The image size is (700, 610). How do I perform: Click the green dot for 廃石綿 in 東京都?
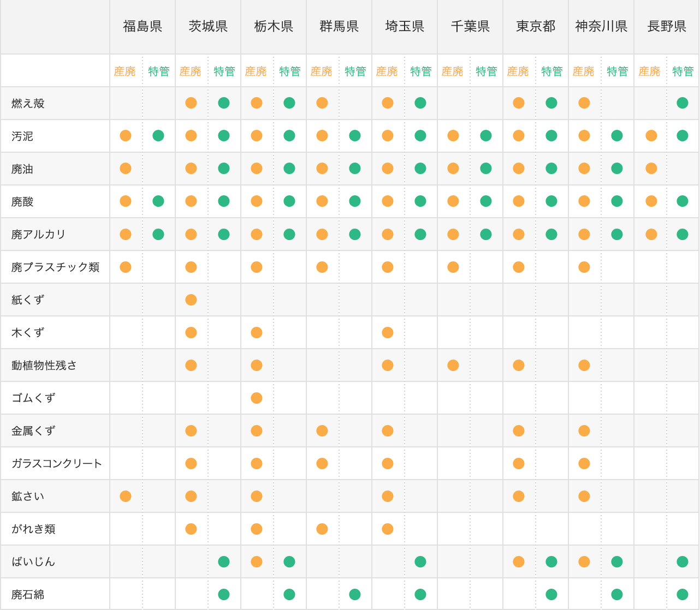(x=551, y=594)
